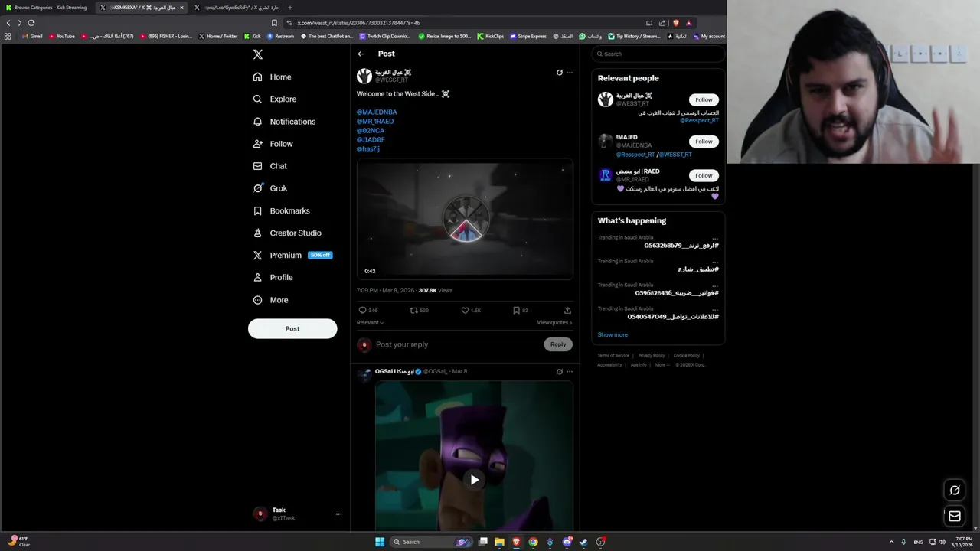Viewport: 980px width, 551px height.
Task: Follow !MAJED in Relevant people
Action: (x=704, y=142)
